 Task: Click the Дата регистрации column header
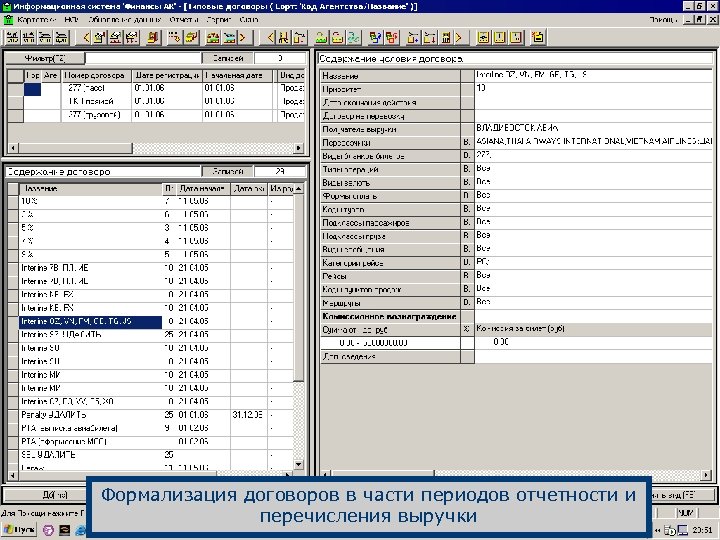[x=167, y=75]
